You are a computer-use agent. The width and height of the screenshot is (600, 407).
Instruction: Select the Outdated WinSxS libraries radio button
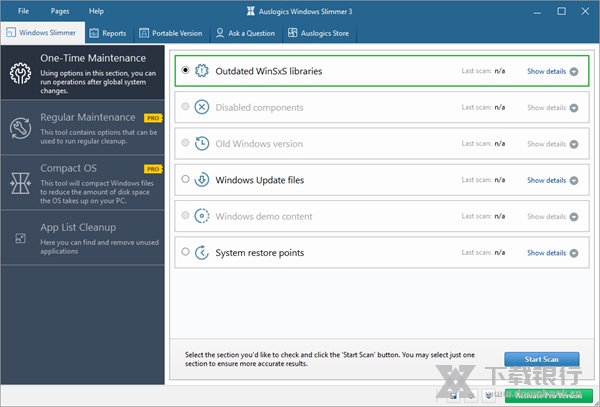(186, 71)
